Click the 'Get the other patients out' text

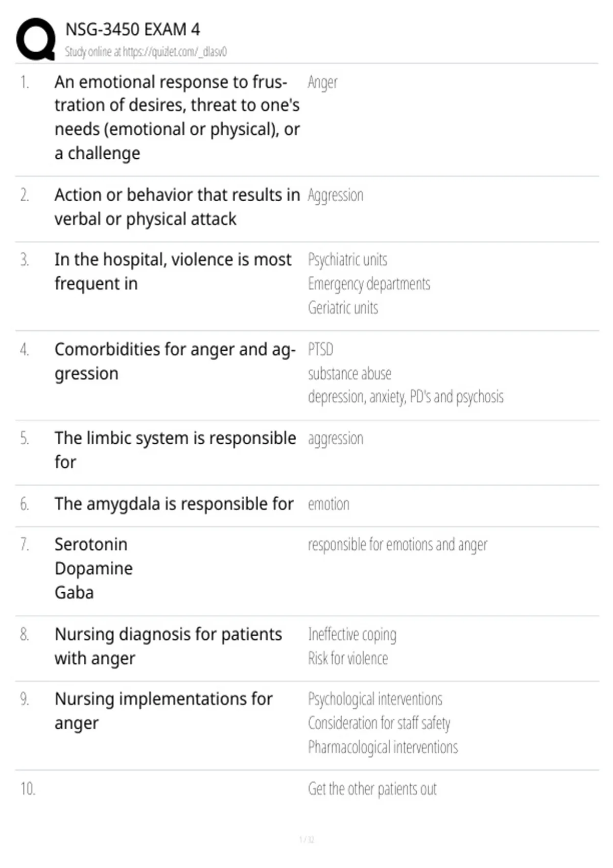tap(372, 789)
